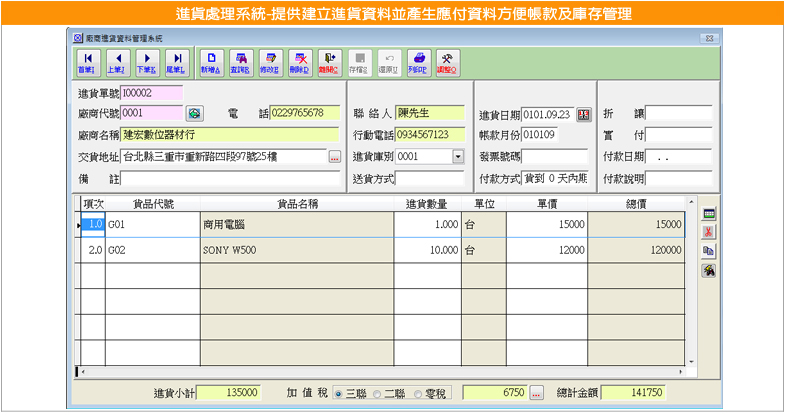Image resolution: width=786 pixels, height=415 pixels.
Task: Open the 進貨日期 calendar picker
Action: 584,113
